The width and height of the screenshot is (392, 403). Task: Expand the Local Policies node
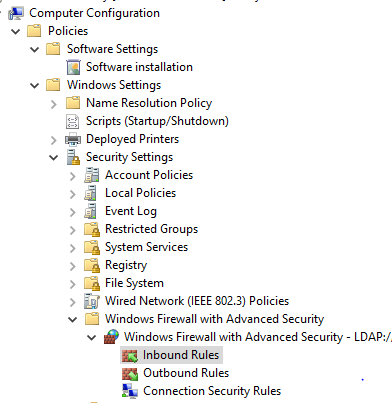coord(73,194)
